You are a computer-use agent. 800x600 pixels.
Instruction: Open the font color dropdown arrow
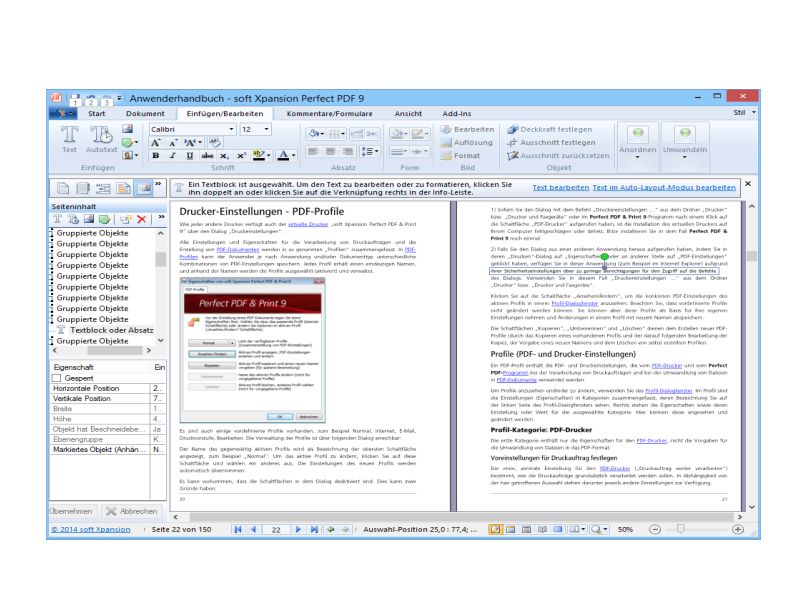(293, 156)
